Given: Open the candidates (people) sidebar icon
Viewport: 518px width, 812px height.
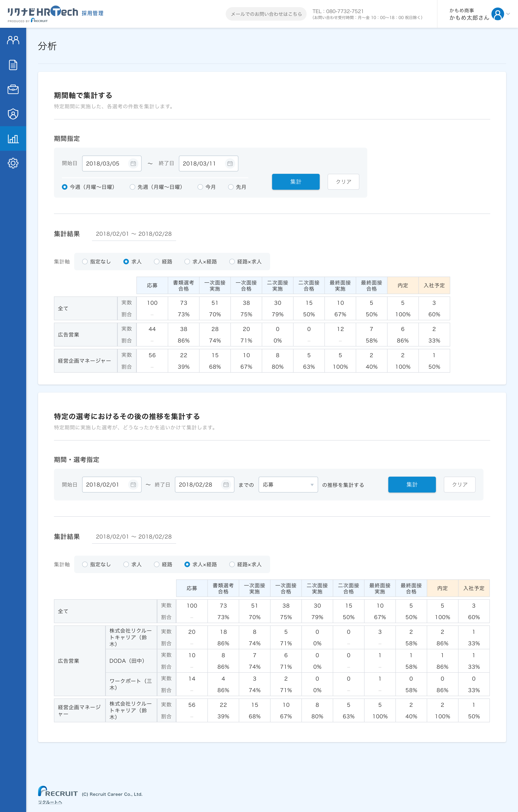Looking at the screenshot, I should [x=13, y=40].
